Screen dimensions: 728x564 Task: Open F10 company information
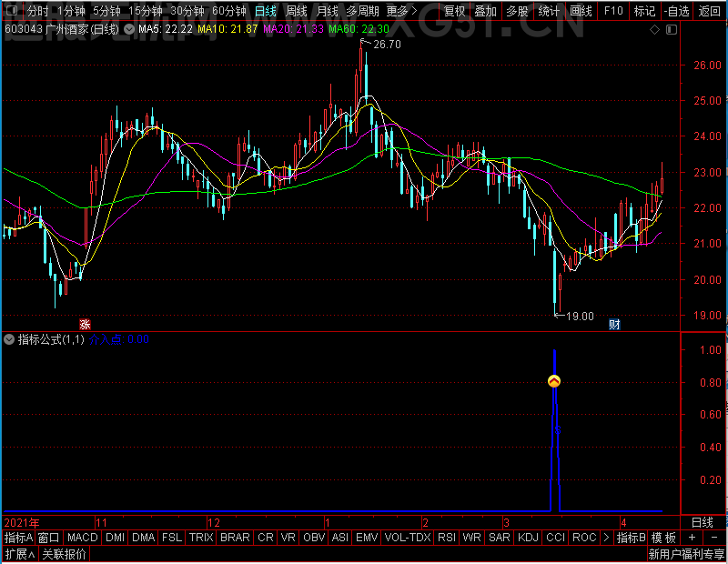point(613,11)
